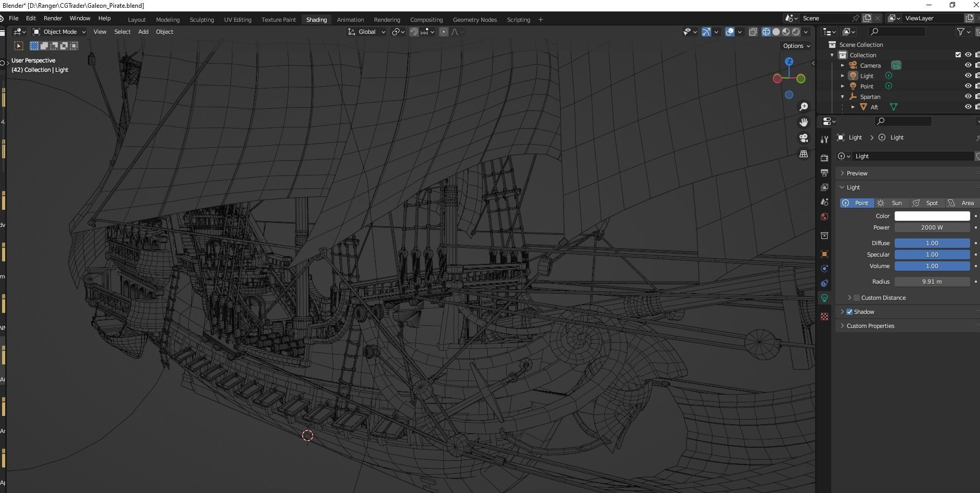The width and height of the screenshot is (980, 493).
Task: Switch to the UV Editing workspace tab
Action: [238, 20]
